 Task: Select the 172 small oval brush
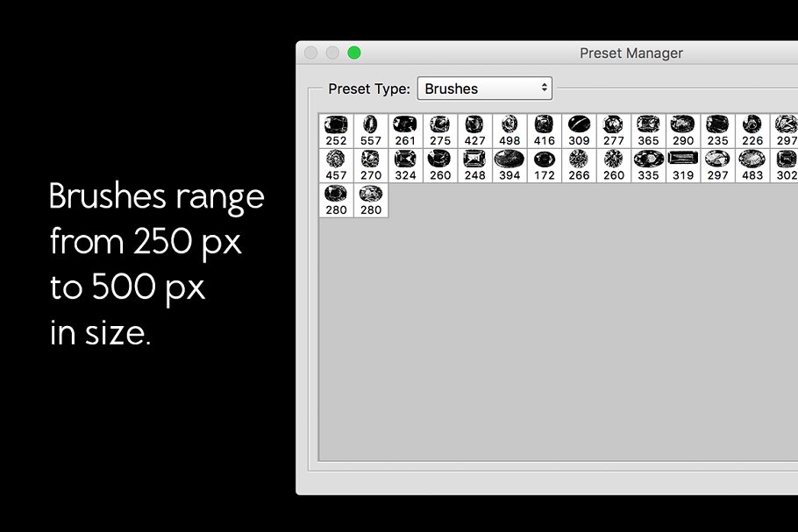tap(545, 165)
